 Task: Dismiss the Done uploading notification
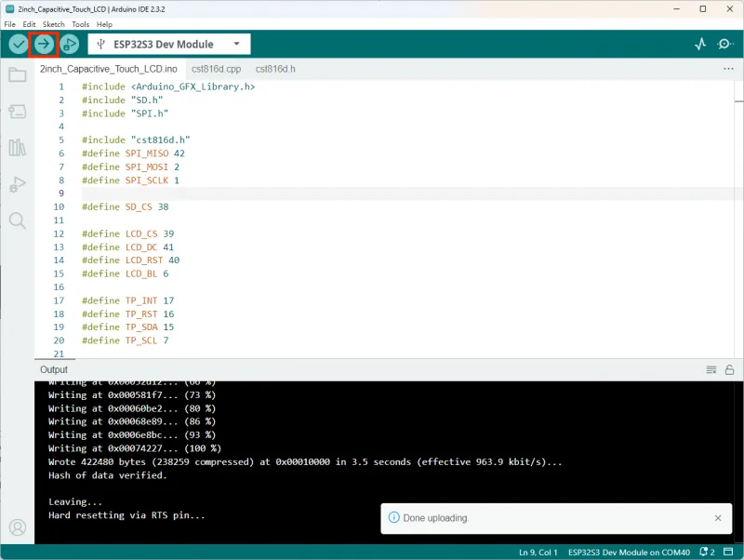tap(718, 518)
